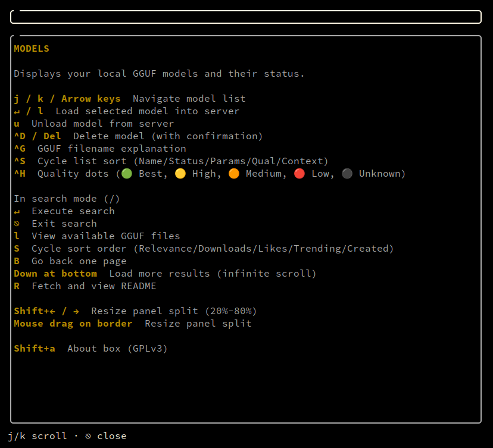
Task: Click the gray Unknown quality dot
Action: point(347,173)
